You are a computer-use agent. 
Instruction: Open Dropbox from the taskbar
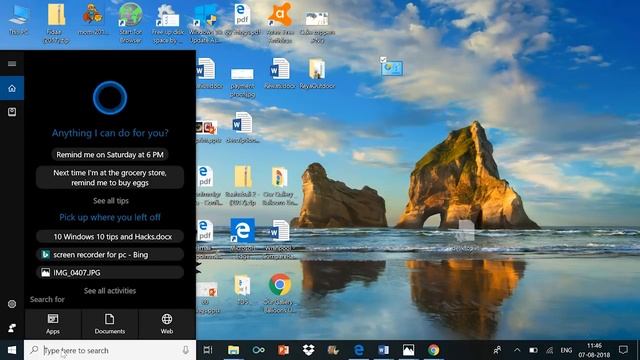[x=309, y=350]
